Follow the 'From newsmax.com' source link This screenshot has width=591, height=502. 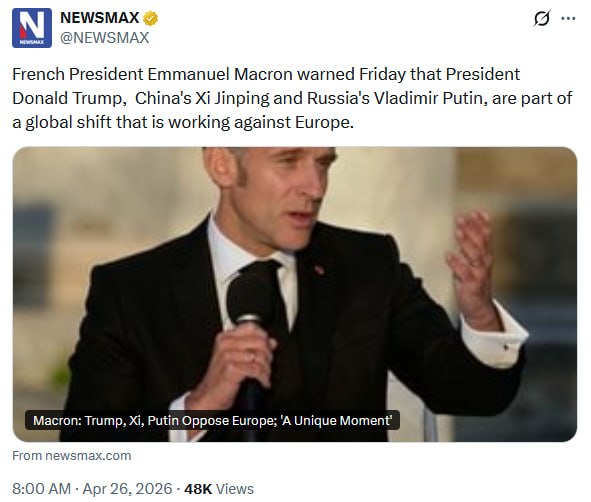[72, 456]
